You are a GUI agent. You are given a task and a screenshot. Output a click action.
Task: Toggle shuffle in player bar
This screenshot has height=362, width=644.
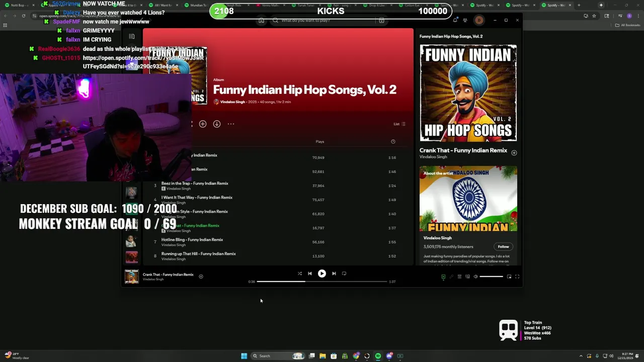[x=299, y=274]
